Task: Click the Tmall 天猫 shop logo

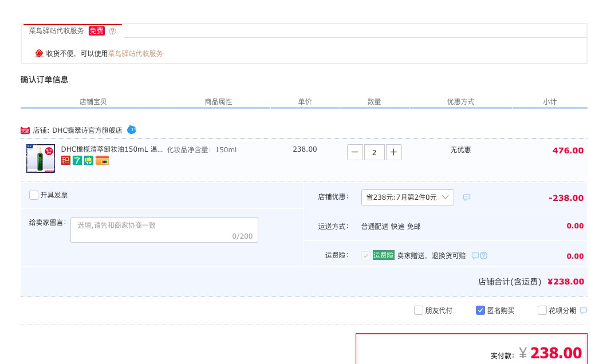Action: point(25,130)
